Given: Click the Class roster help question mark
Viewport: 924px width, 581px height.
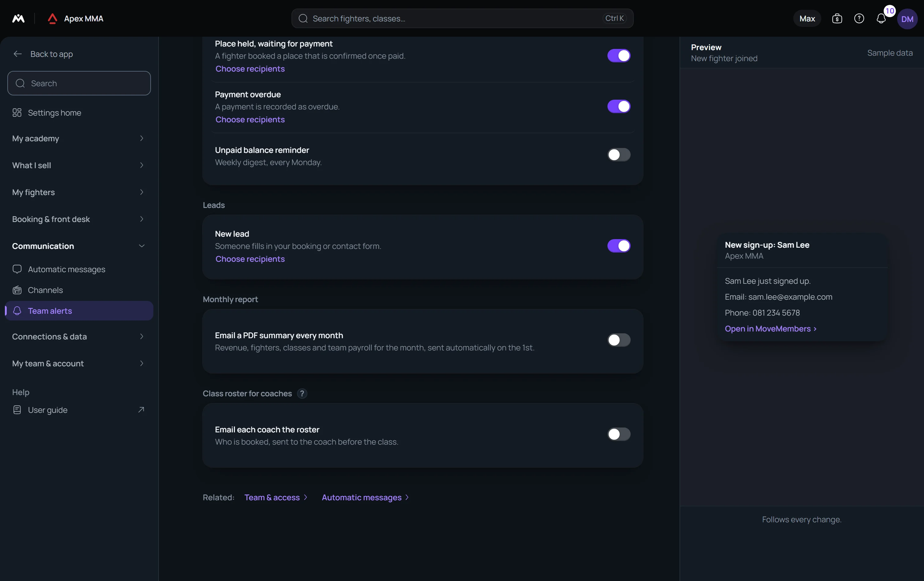Looking at the screenshot, I should tap(302, 394).
